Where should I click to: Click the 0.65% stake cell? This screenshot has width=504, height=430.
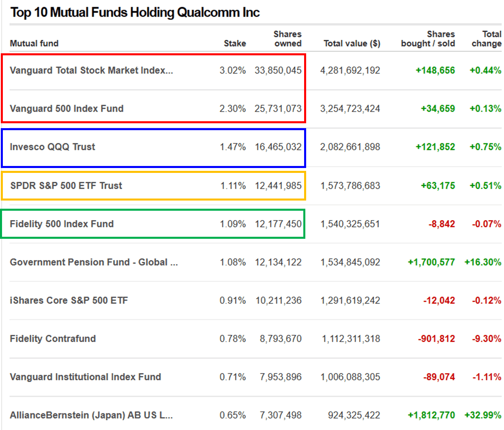pyautogui.click(x=233, y=415)
